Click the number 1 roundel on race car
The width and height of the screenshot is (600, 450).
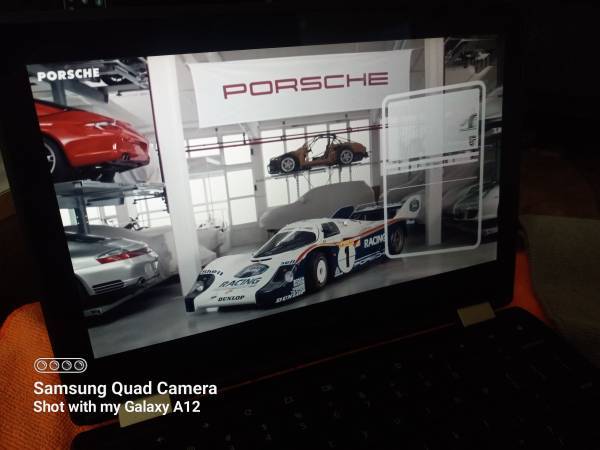point(346,257)
